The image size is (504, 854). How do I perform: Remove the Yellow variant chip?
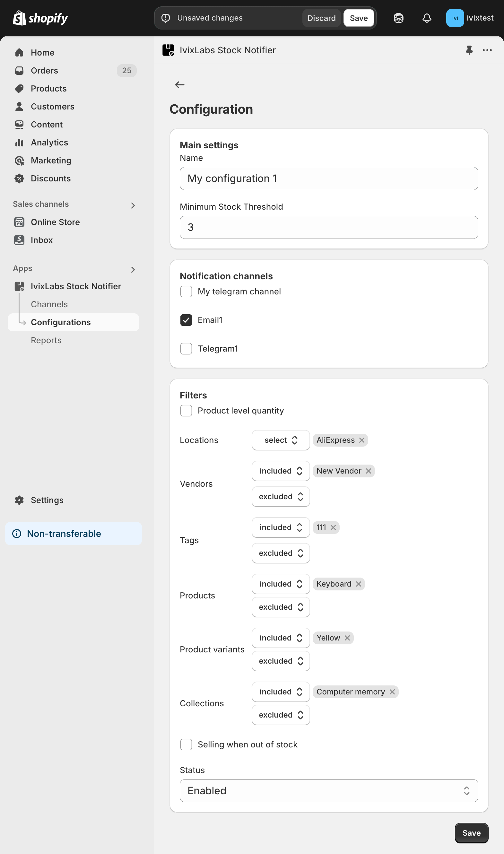click(347, 638)
